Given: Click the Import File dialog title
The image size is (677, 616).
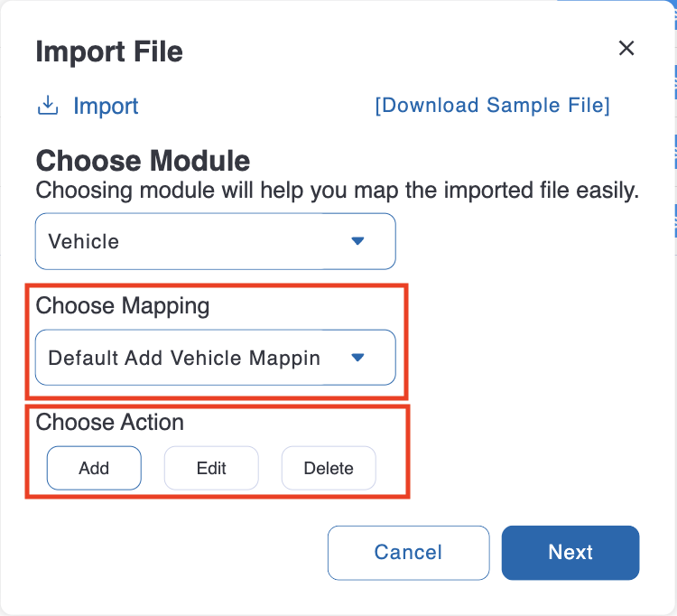Looking at the screenshot, I should coord(109,51).
